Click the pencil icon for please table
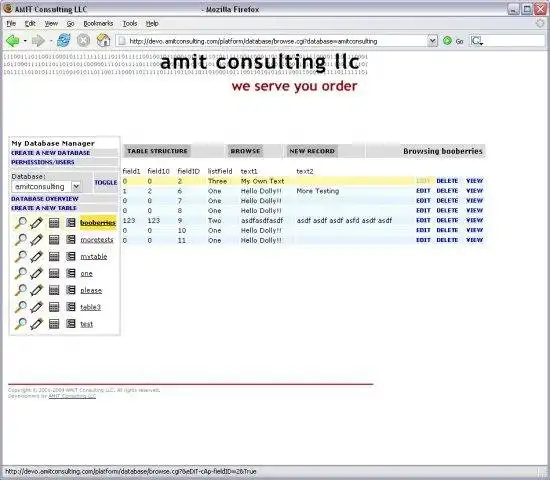Screen dimensions: 550x480 pos(36,290)
